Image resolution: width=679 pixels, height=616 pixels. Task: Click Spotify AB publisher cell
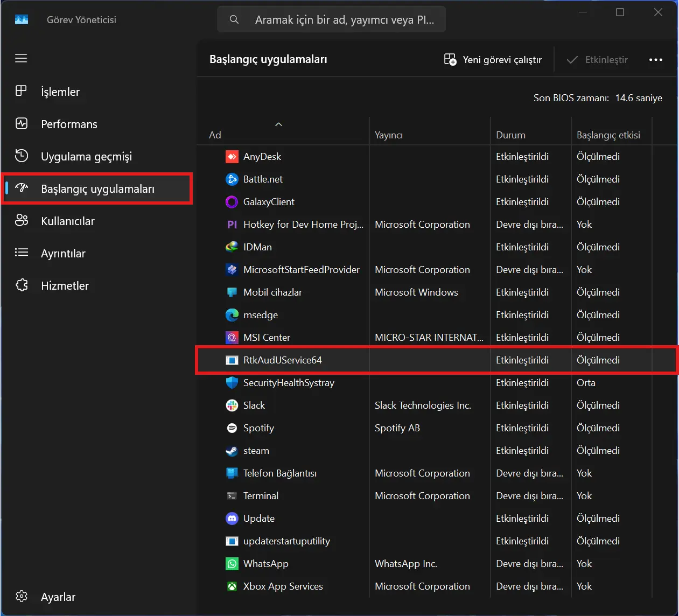[397, 428]
